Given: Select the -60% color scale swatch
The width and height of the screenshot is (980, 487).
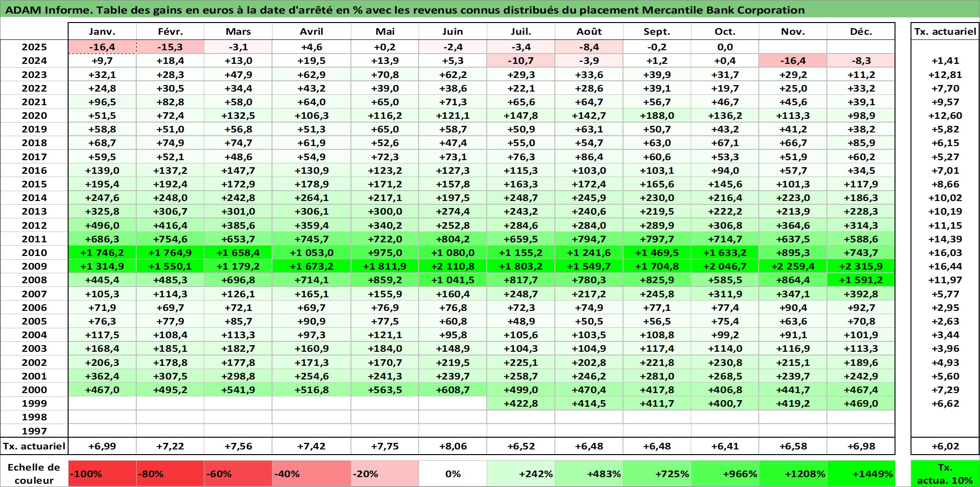Looking at the screenshot, I should 238,473.
